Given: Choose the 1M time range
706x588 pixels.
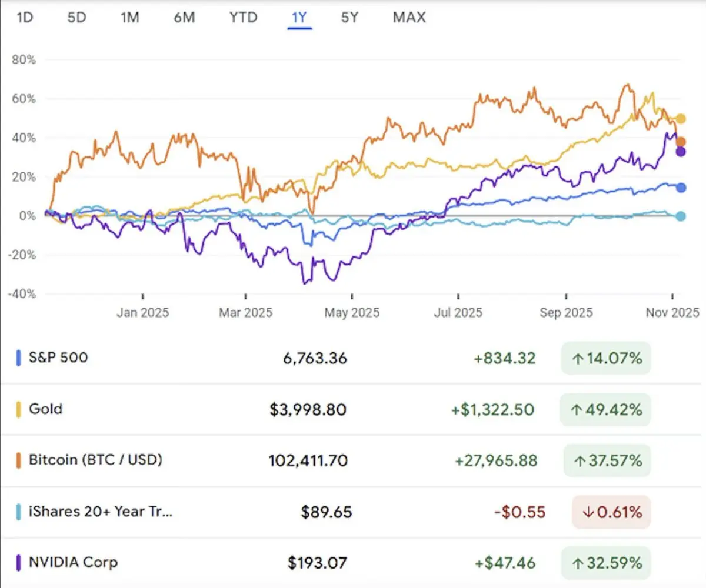Looking at the screenshot, I should coord(129,18).
